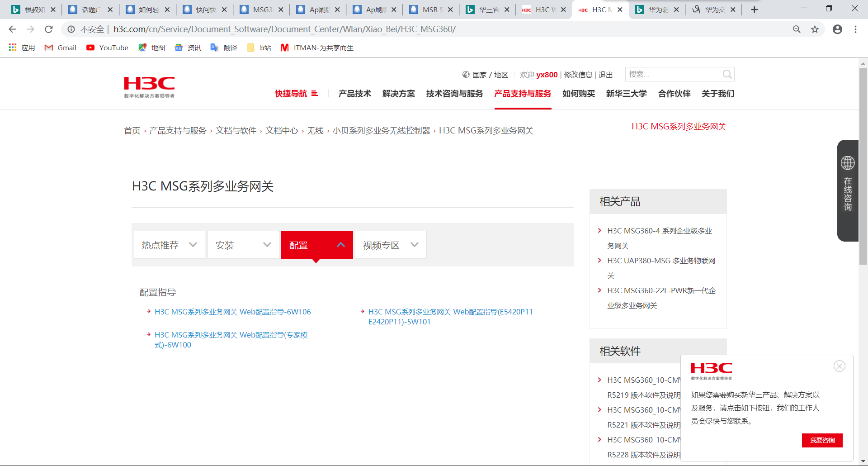Close the MSG3 browser tab
This screenshot has width=868, height=466.
[281, 10]
